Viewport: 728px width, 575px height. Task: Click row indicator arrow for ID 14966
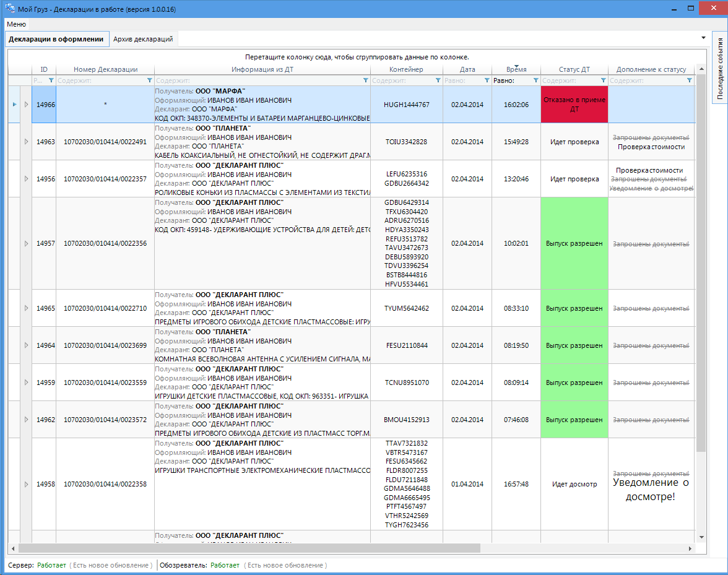[14, 105]
